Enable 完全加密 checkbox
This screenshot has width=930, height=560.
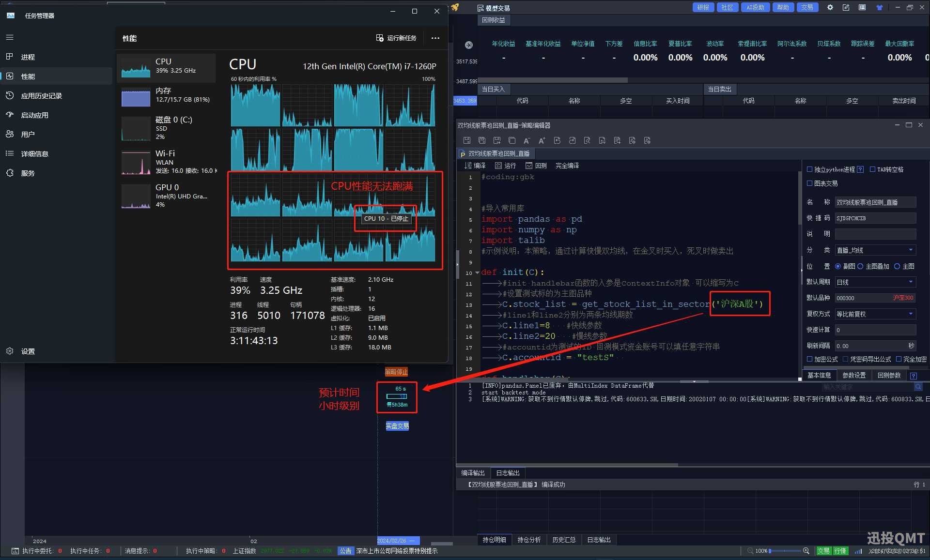point(899,359)
